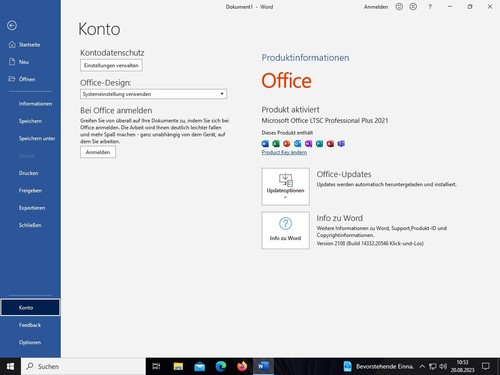Send a frown via the sad face icon
This screenshot has width=500, height=375.
413,7
